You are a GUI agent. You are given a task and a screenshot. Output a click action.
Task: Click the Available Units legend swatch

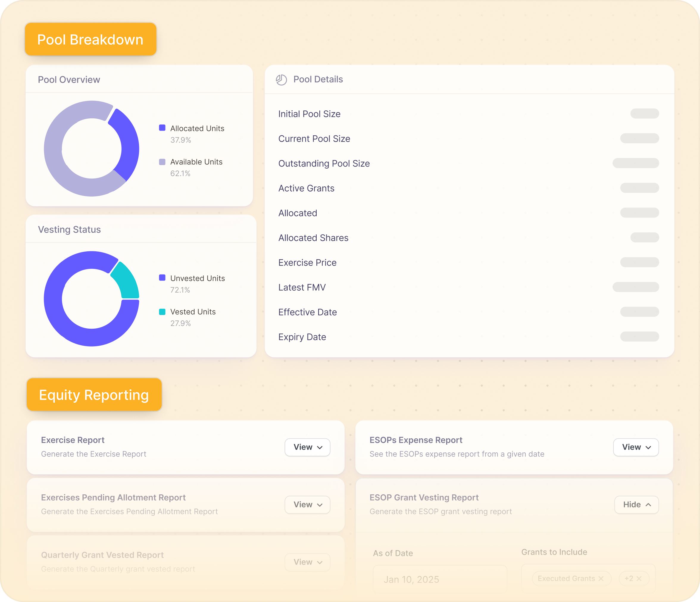(x=162, y=162)
